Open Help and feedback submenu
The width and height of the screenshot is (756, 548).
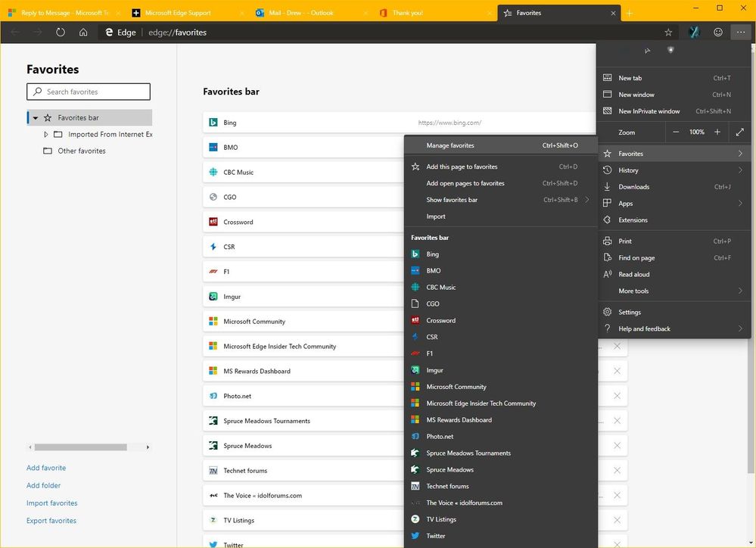pos(673,329)
